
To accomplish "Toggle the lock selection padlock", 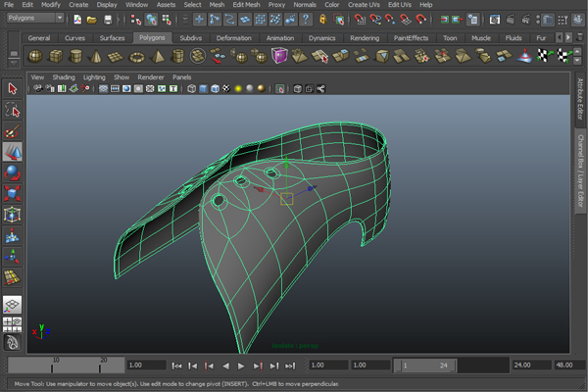I will click(x=322, y=19).
